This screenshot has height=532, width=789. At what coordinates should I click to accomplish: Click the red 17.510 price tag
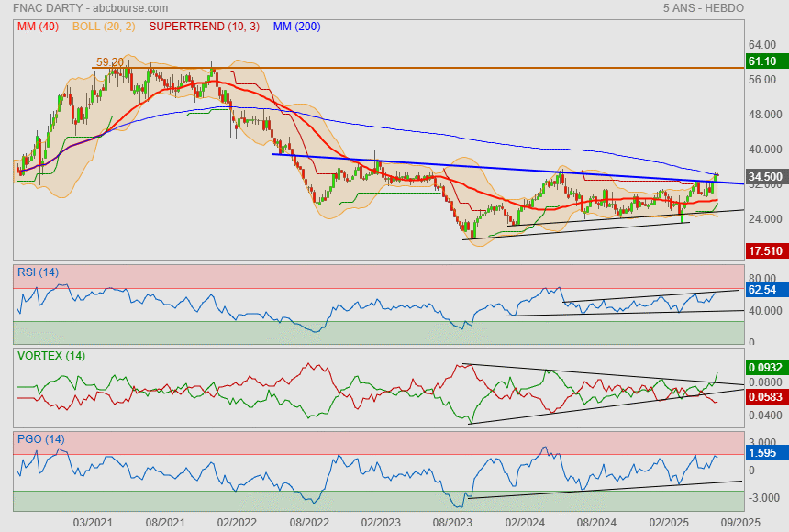point(764,250)
